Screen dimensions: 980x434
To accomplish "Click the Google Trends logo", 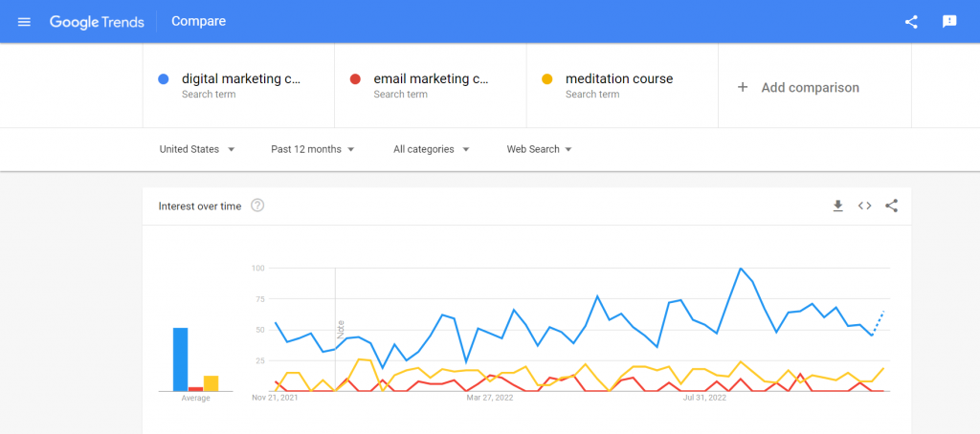I will [97, 21].
